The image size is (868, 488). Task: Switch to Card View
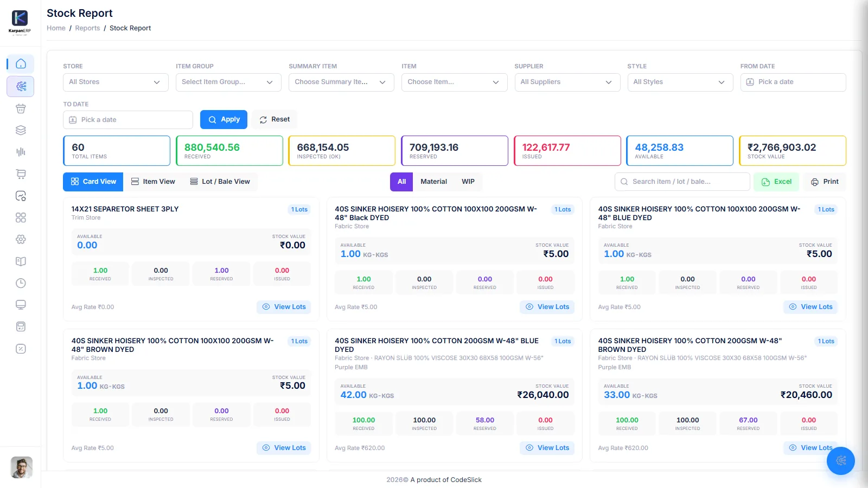click(93, 182)
